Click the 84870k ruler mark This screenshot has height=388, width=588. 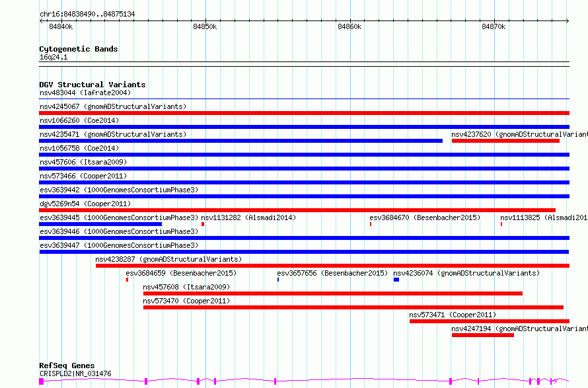click(494, 26)
